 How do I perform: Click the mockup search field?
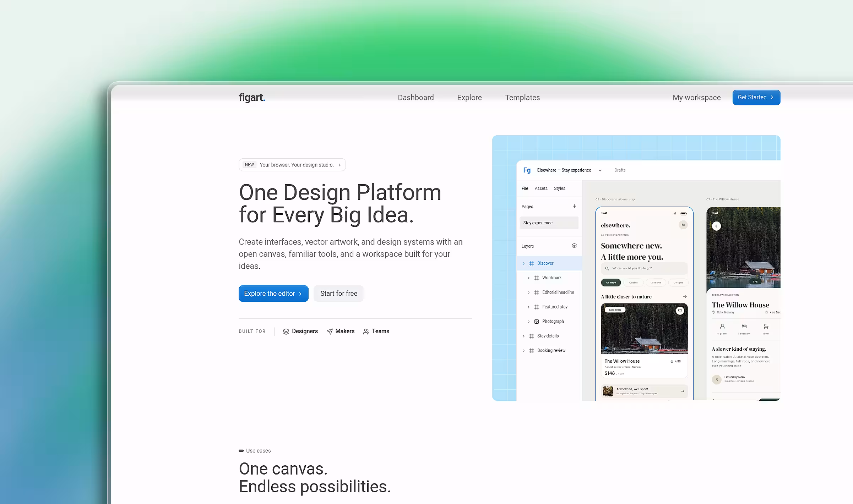click(x=644, y=268)
